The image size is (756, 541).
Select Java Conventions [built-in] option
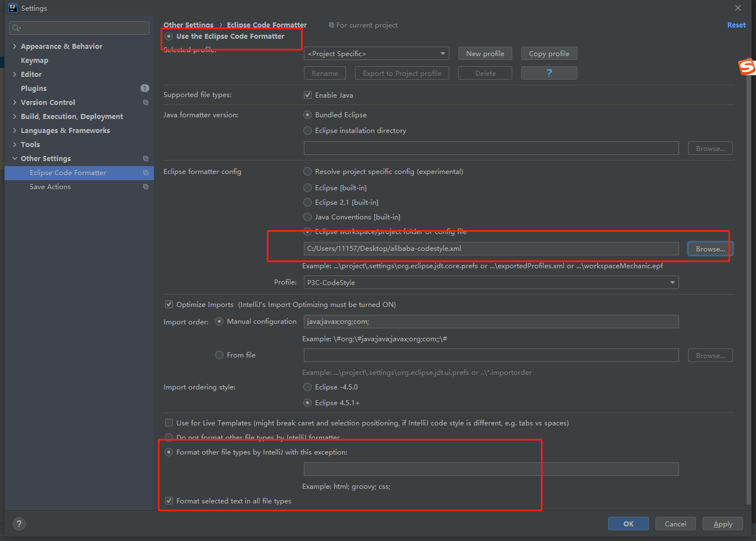307,217
